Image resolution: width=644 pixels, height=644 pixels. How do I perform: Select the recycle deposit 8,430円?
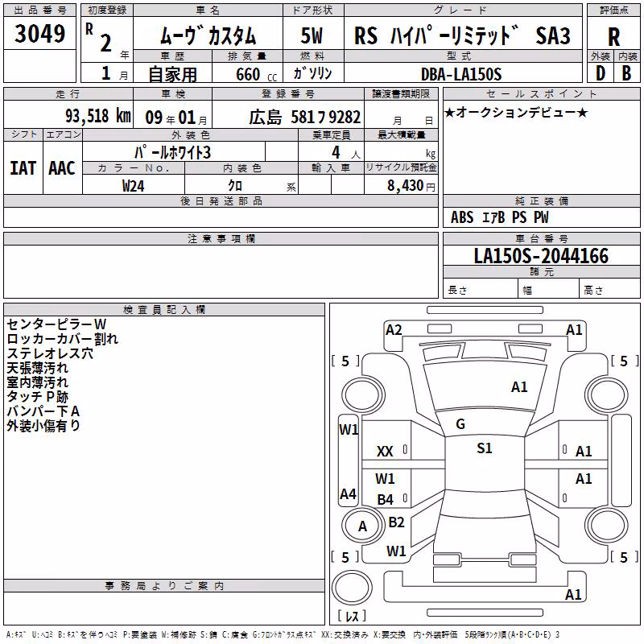(x=411, y=186)
